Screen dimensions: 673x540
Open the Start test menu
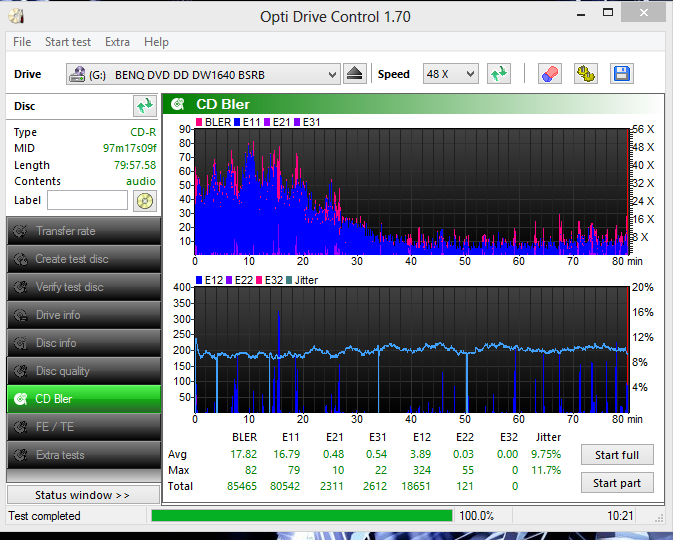tap(68, 42)
